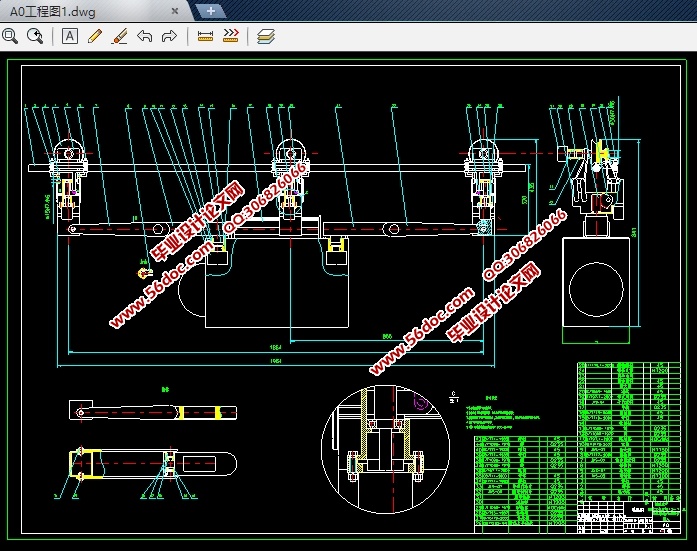Image resolution: width=697 pixels, height=551 pixels.
Task: Click the title block in drawing corner
Action: tap(629, 517)
